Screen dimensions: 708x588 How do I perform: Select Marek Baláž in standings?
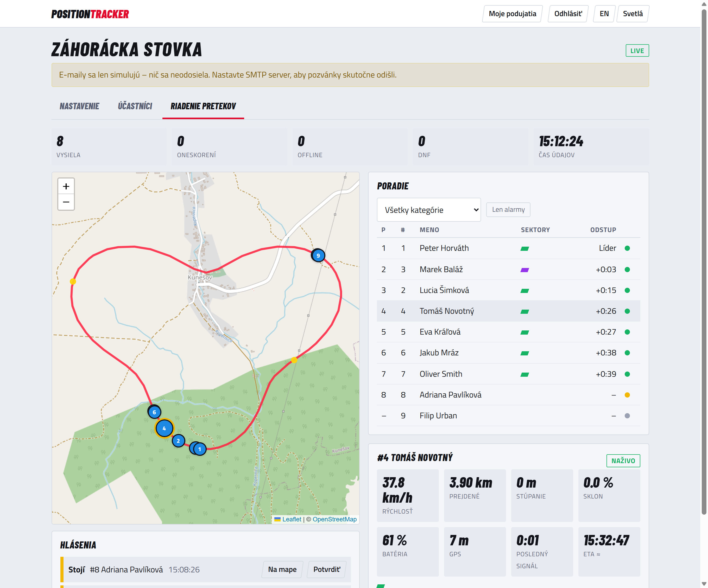click(508, 270)
